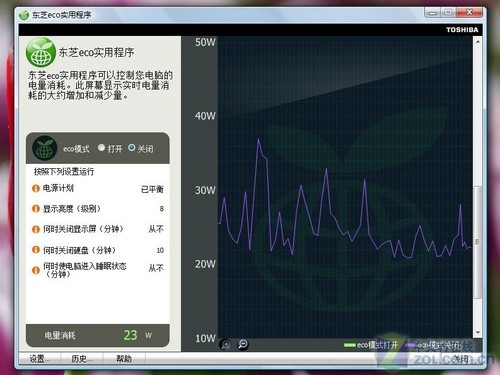This screenshot has width=500, height=375.
Task: Open the 设置... button
Action: [39, 359]
